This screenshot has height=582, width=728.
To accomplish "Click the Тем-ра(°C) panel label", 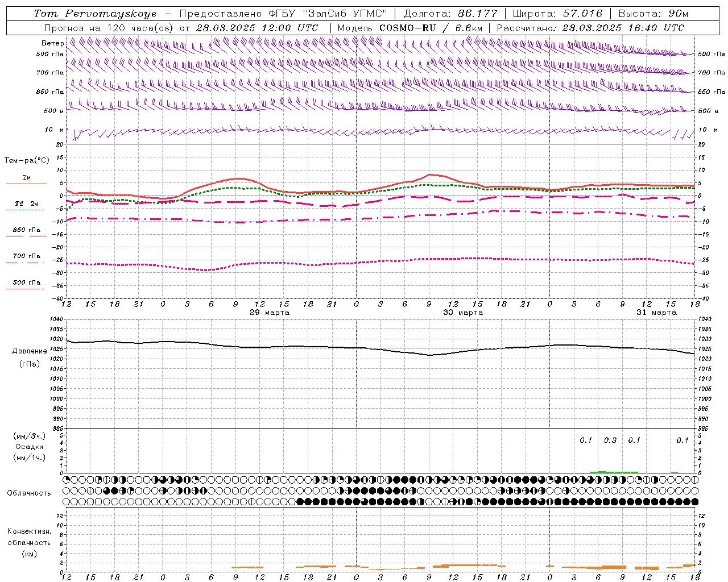I will pyautogui.click(x=27, y=160).
